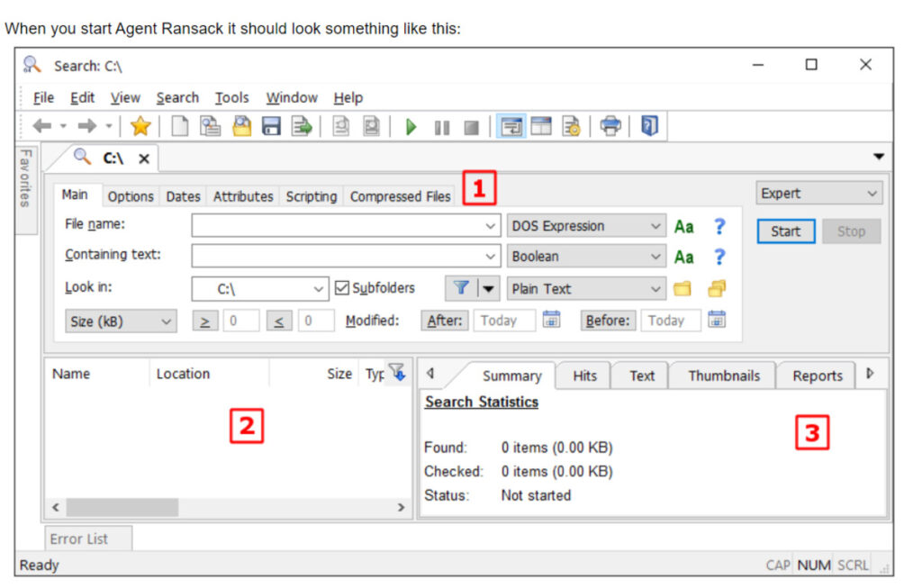Toggle the Subfolders checkbox
Screen dimensions: 922x588
pyautogui.click(x=341, y=288)
